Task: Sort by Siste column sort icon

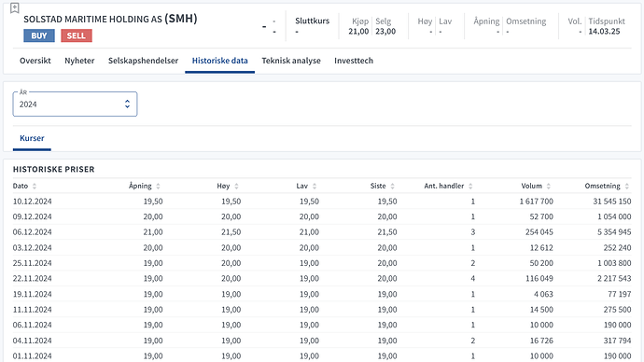Action: (393, 186)
